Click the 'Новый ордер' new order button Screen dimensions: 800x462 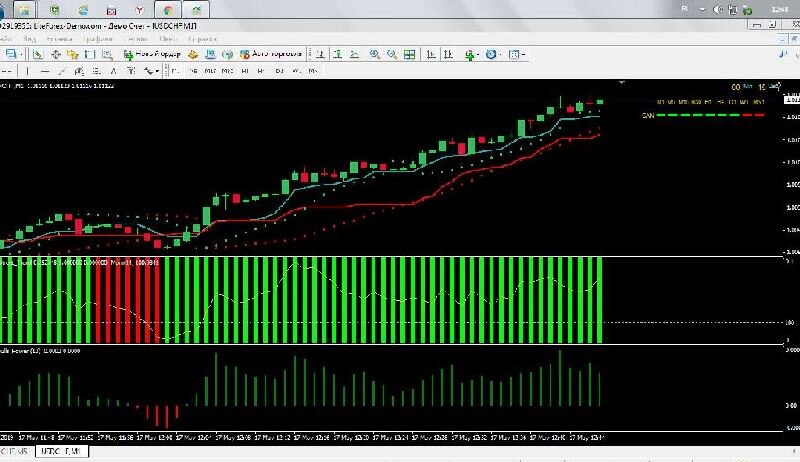tap(152, 54)
